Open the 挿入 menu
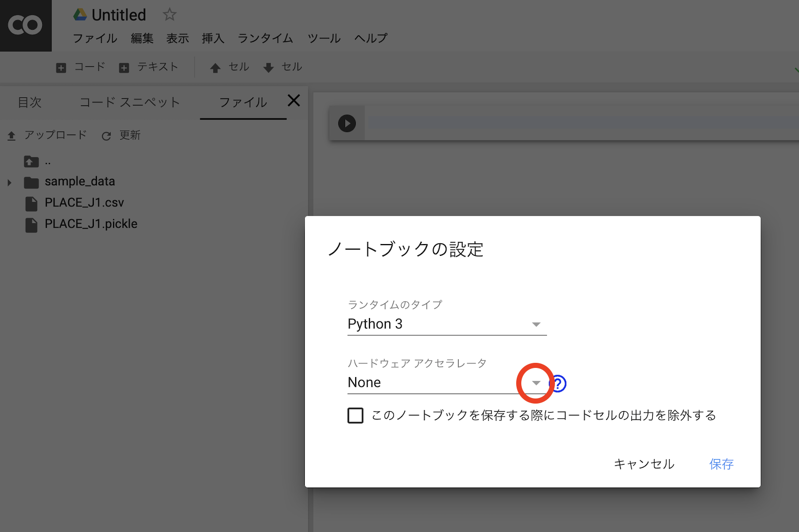 (213, 38)
